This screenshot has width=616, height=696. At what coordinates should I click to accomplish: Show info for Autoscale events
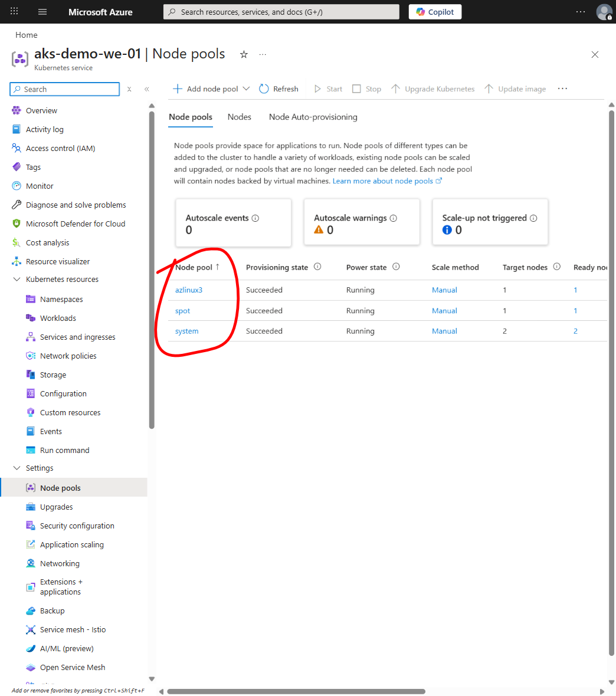255,218
